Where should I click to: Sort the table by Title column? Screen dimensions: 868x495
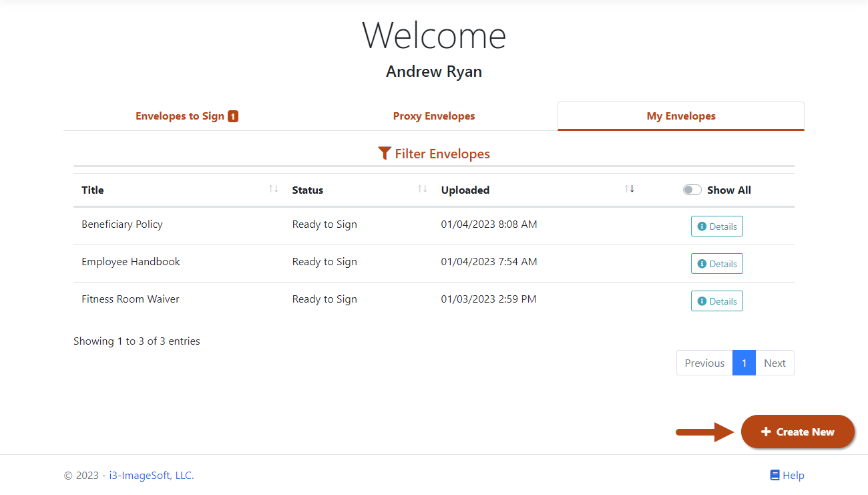pos(274,189)
